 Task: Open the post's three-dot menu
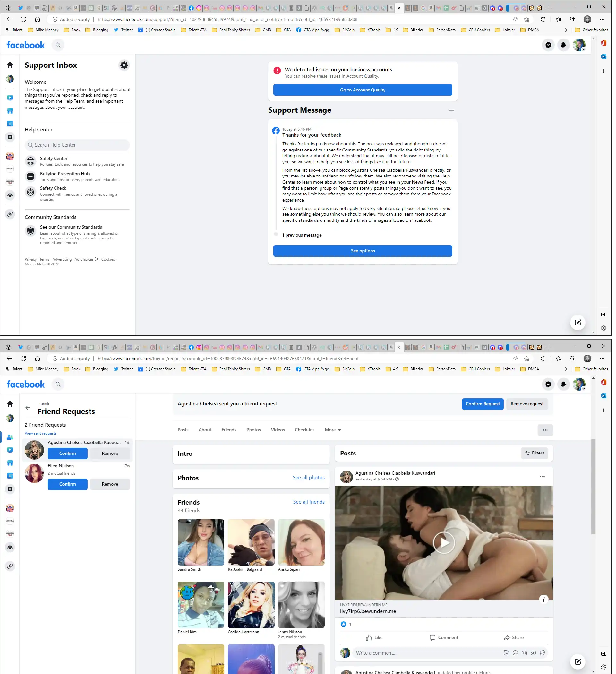click(542, 476)
